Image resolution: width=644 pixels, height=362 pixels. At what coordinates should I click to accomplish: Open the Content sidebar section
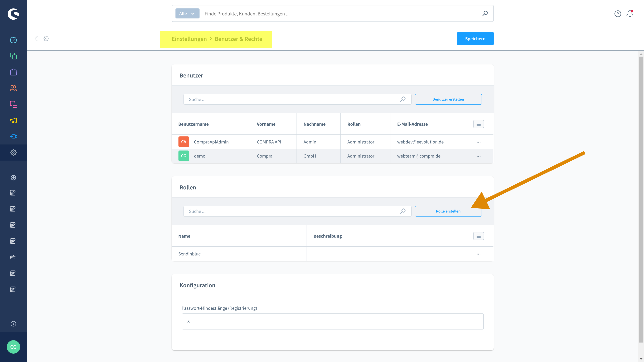(x=13, y=104)
